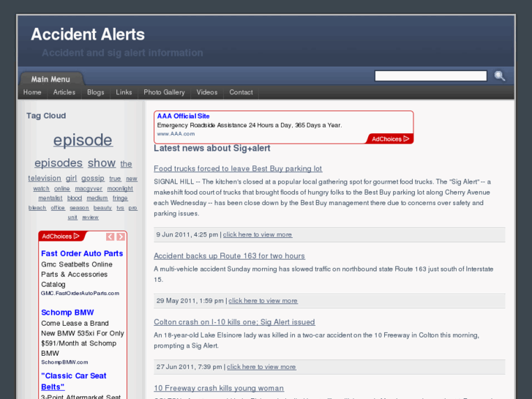Click the 'Tag Cloud' heading
Screen dimensions: 532x399
pyautogui.click(x=46, y=116)
